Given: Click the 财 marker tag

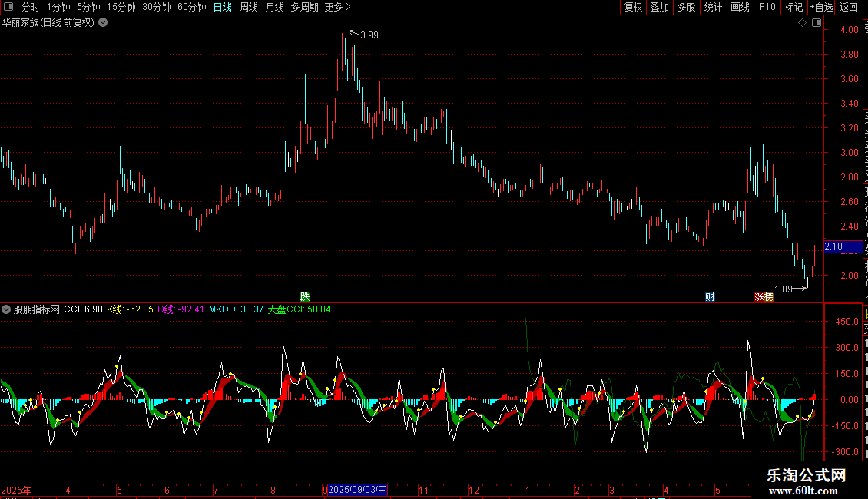Looking at the screenshot, I should point(710,297).
